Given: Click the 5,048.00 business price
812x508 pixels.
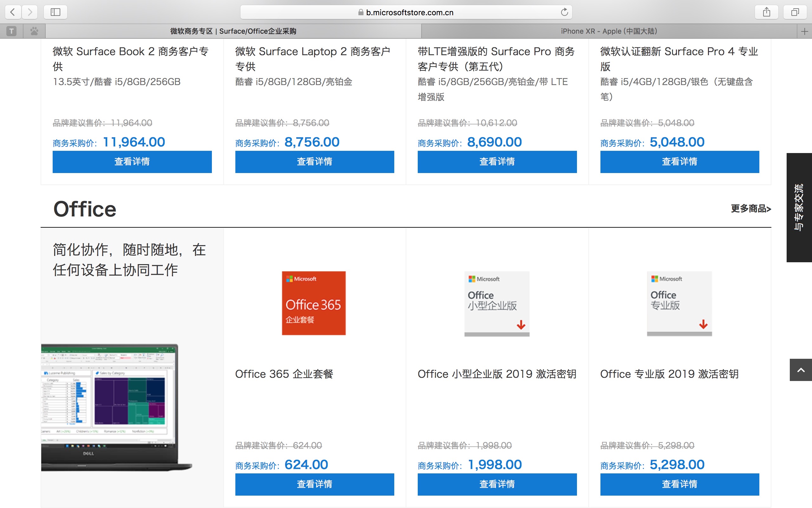Looking at the screenshot, I should click(677, 142).
